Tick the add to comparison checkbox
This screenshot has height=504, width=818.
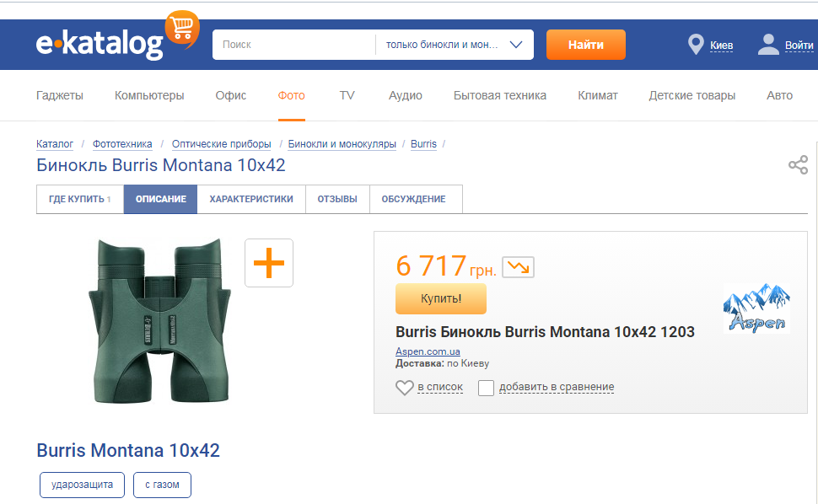tap(486, 388)
